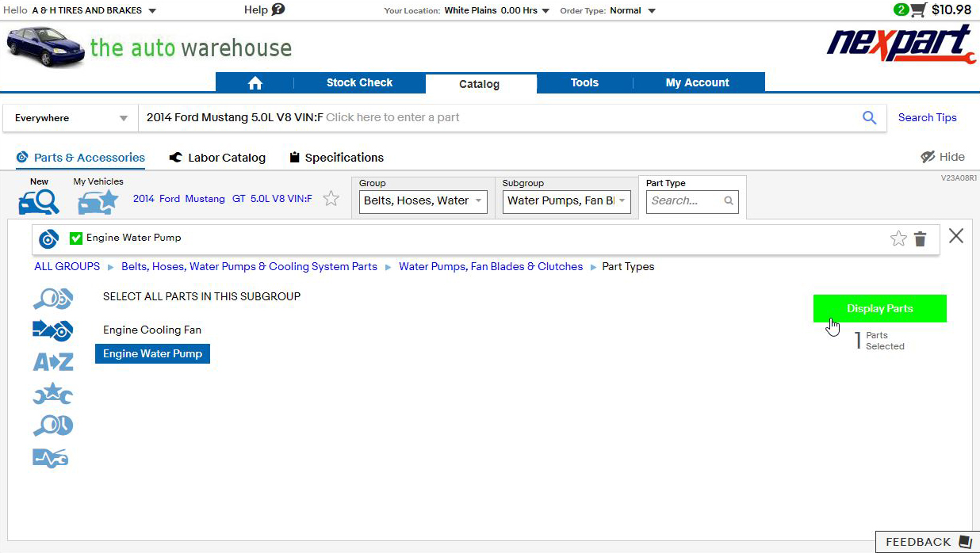Click the $10.98 cart total
980x553 pixels.
pos(951,10)
